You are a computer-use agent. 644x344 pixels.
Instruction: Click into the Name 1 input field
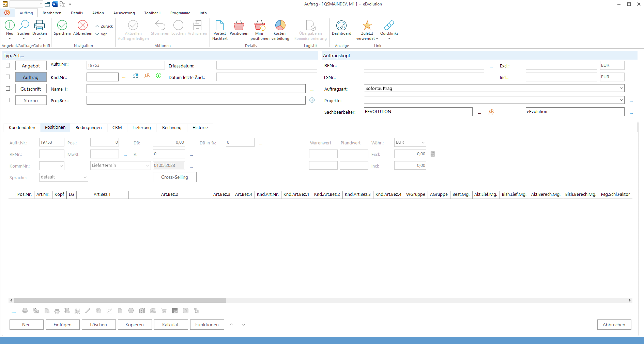point(196,89)
